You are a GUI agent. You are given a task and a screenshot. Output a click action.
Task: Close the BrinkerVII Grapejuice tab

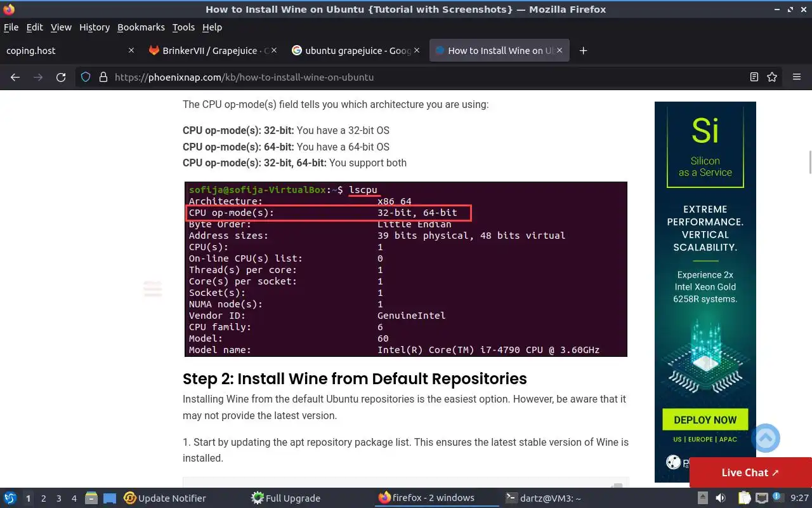pyautogui.click(x=274, y=50)
